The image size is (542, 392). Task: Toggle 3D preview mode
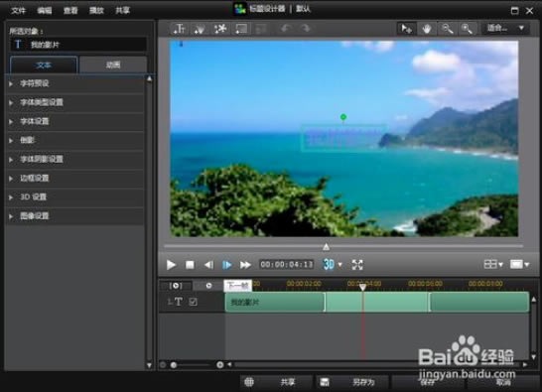pos(329,265)
